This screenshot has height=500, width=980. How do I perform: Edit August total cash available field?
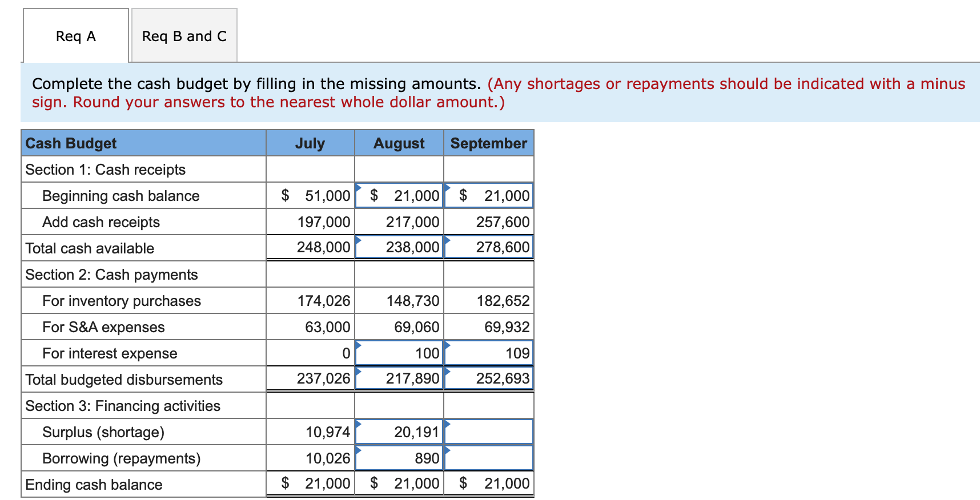click(x=399, y=247)
